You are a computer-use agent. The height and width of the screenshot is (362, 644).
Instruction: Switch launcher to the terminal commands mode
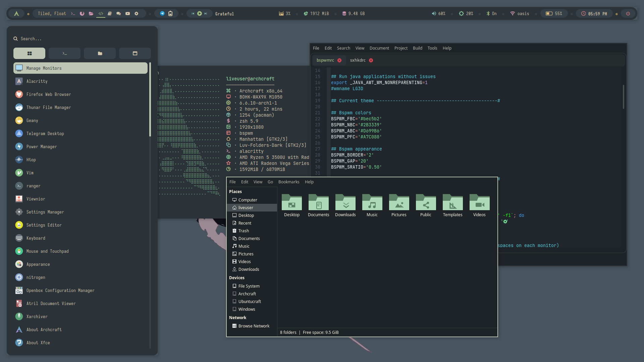64,53
